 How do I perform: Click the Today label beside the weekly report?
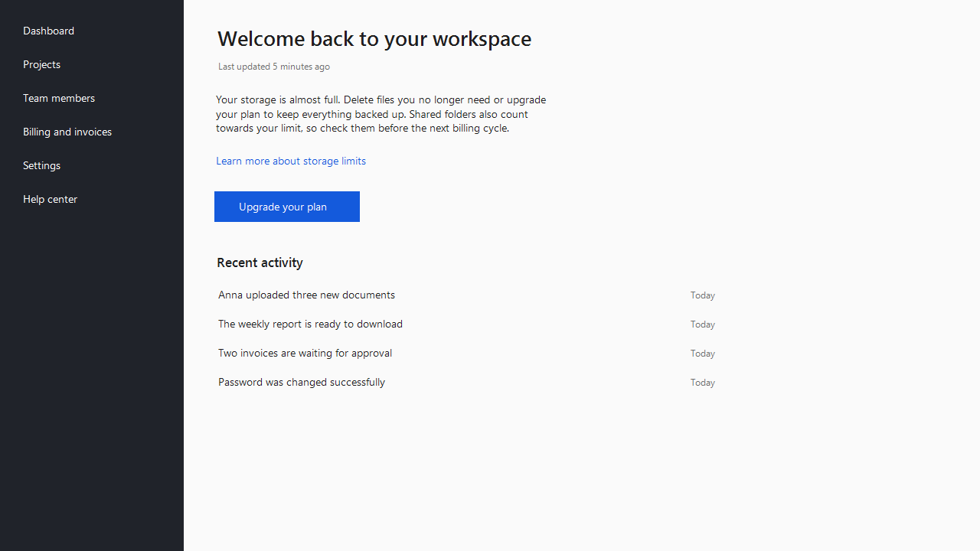tap(703, 324)
